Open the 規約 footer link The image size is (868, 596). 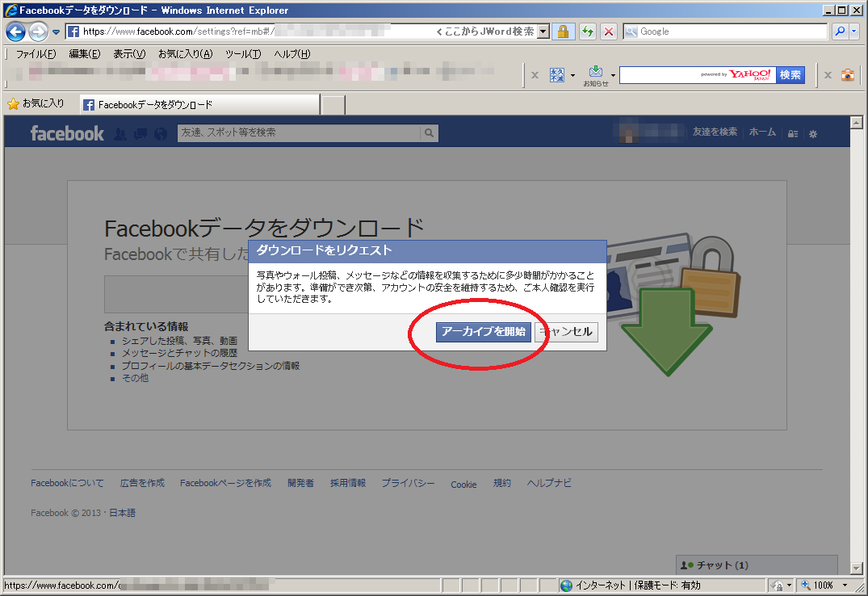(501, 483)
